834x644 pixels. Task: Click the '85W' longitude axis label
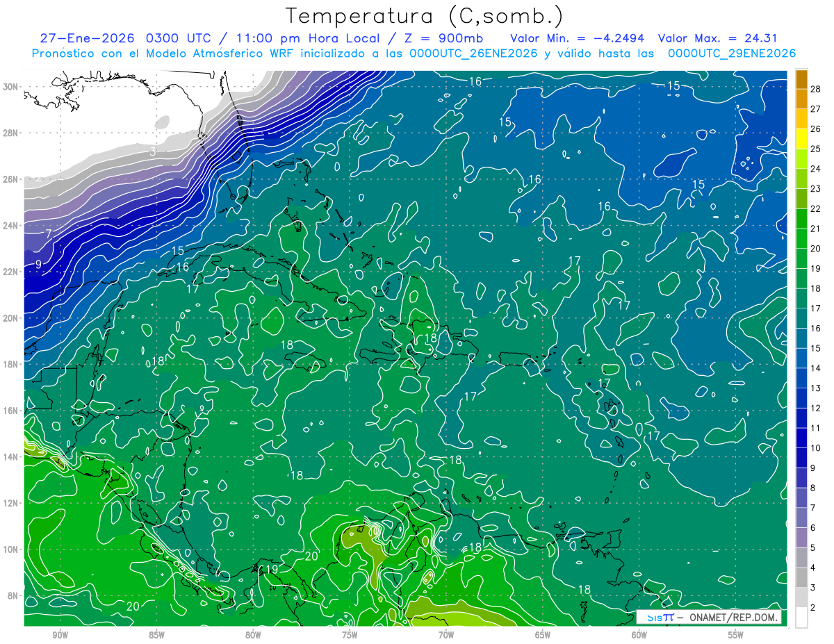(156, 636)
